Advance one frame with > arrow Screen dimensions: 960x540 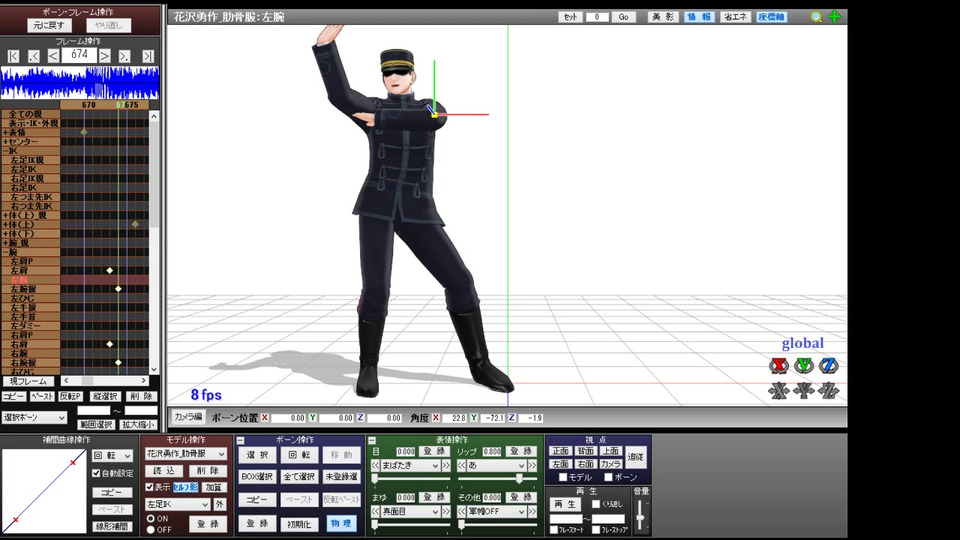click(105, 56)
